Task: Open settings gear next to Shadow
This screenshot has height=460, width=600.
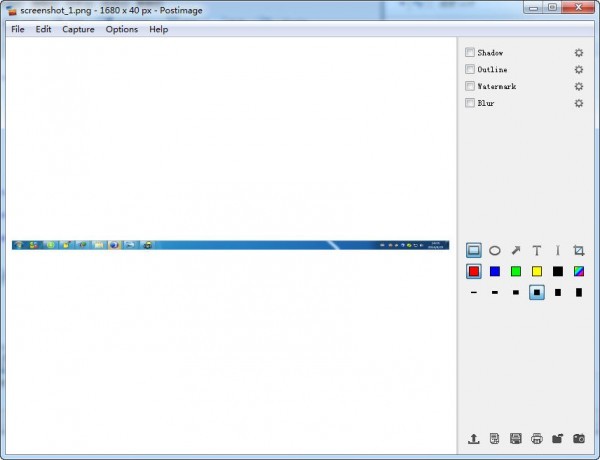Action: pos(578,52)
